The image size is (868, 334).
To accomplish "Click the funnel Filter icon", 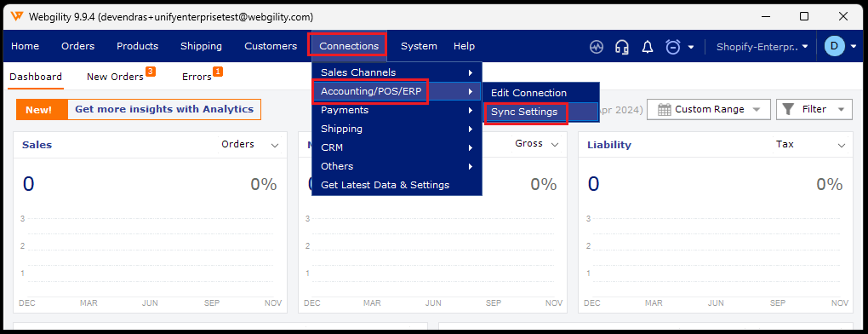I will [x=790, y=110].
